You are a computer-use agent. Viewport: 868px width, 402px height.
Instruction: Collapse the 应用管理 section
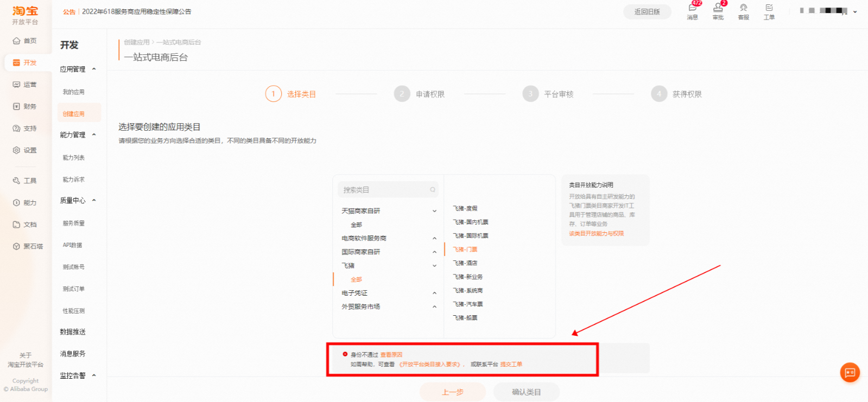[94, 69]
